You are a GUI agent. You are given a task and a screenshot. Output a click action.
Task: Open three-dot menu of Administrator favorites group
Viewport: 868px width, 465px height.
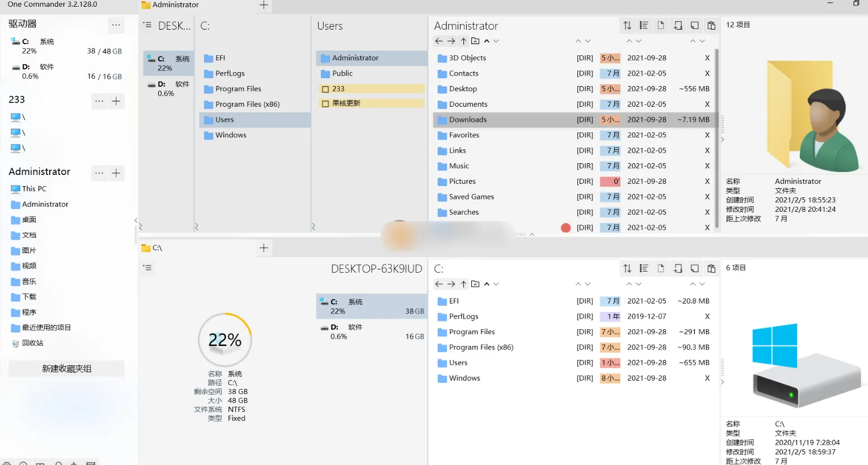99,173
